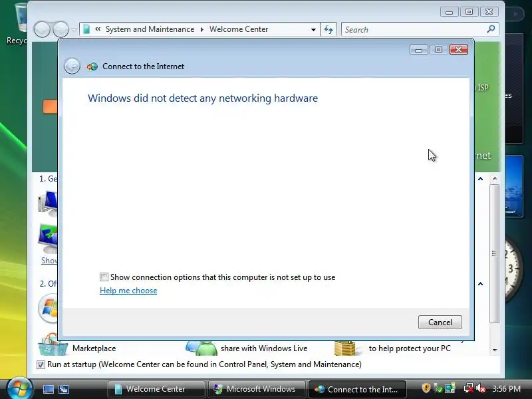Click the double chevron in address bar
Screen dimensions: 532x399
click(98, 29)
